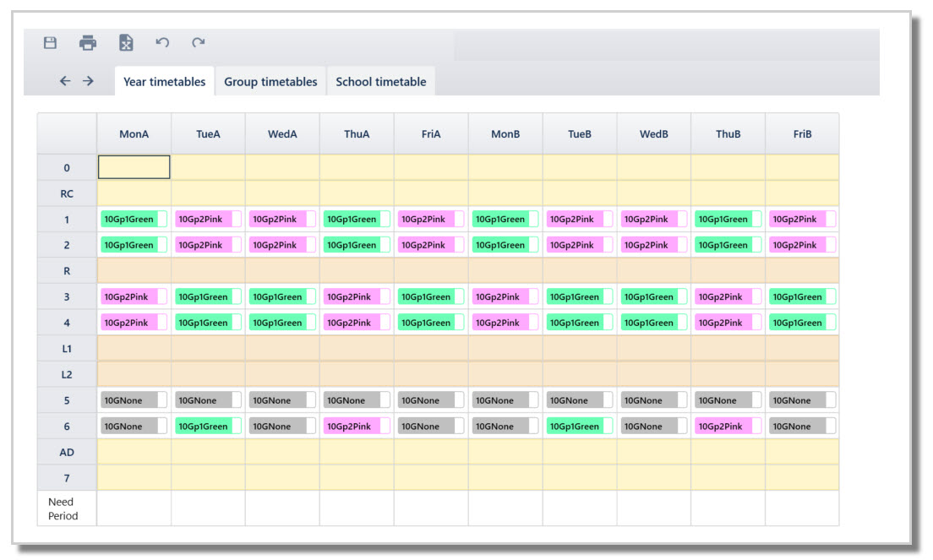Switch to Group timetables tab
933x560 pixels.
pyautogui.click(x=270, y=81)
